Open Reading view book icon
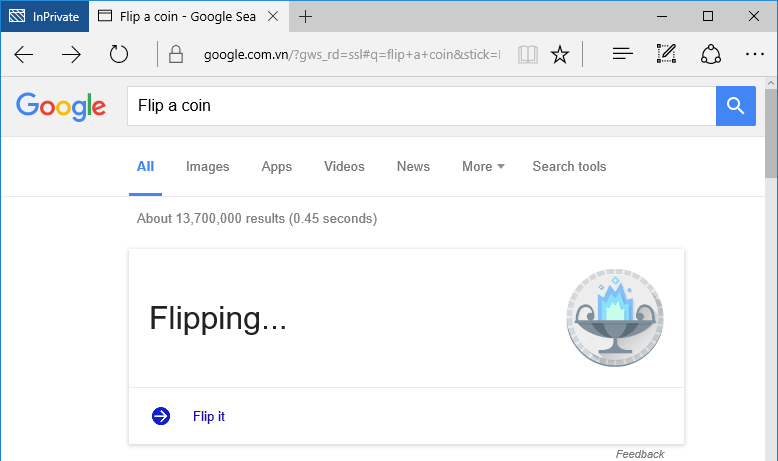This screenshot has height=461, width=778. [x=527, y=54]
